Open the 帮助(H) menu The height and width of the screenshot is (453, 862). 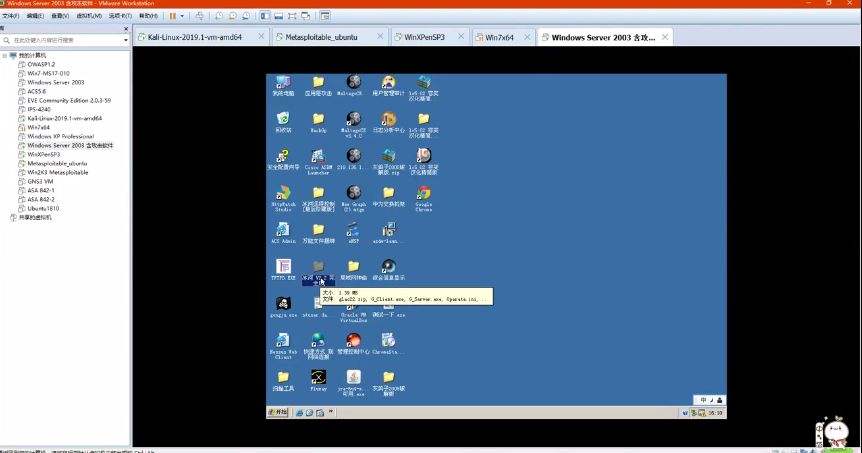148,16
